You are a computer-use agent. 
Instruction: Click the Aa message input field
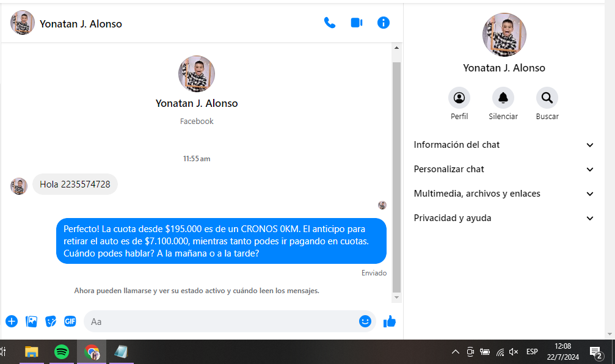[220, 321]
